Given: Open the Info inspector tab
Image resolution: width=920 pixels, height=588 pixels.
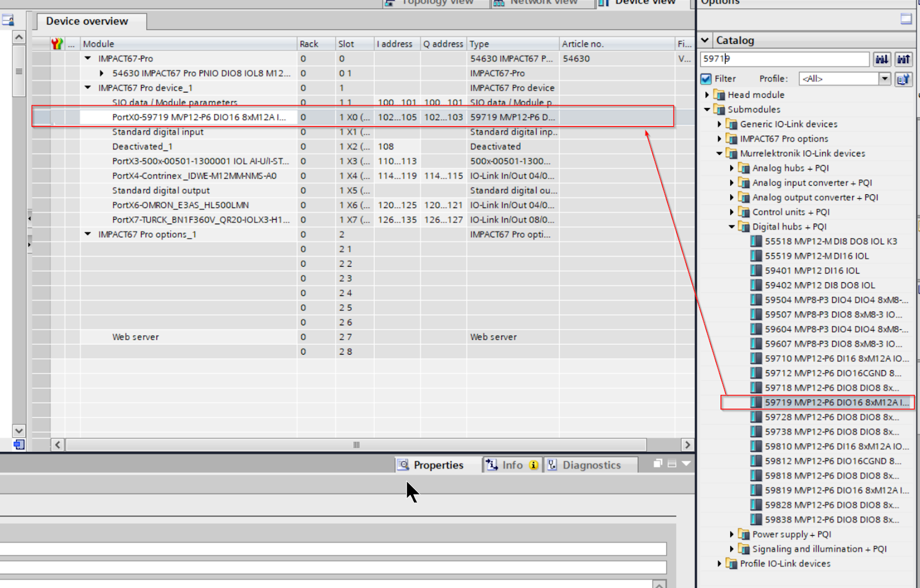Looking at the screenshot, I should coord(512,465).
